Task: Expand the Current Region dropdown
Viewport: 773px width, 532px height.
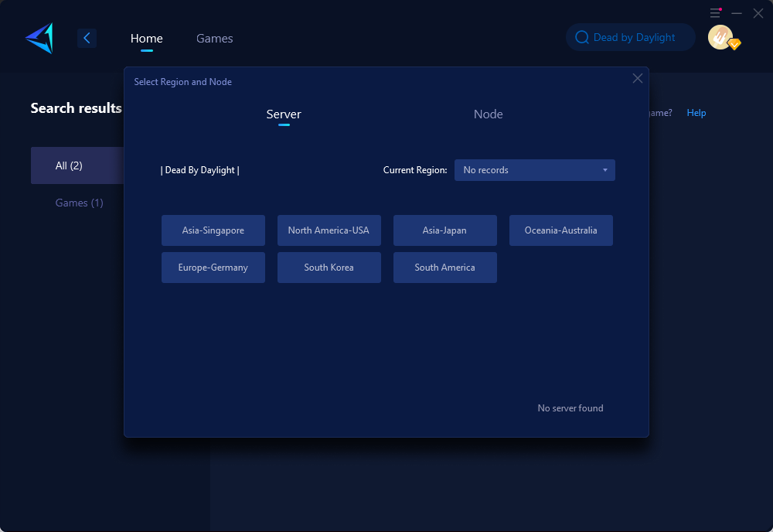Action: tap(534, 170)
